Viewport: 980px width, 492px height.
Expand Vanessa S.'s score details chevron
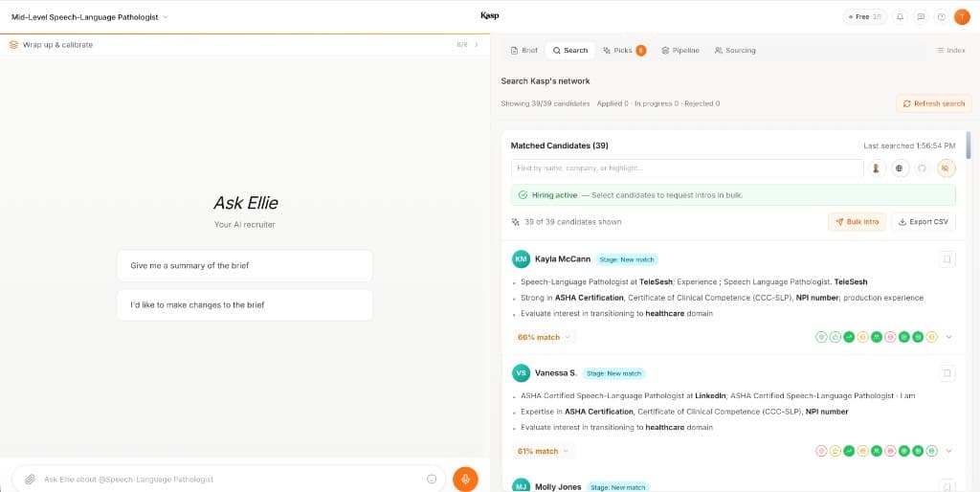coord(948,451)
